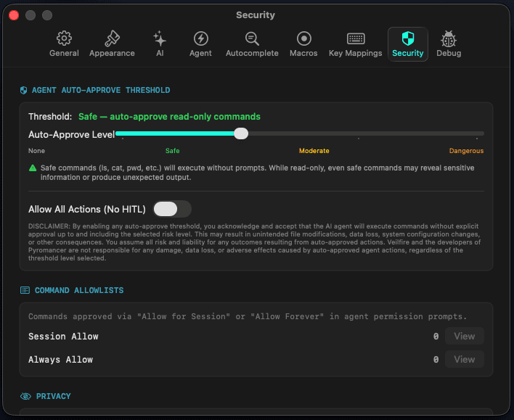514x420 pixels.
Task: Open the Autocomplete magnifier icon
Action: point(252,38)
